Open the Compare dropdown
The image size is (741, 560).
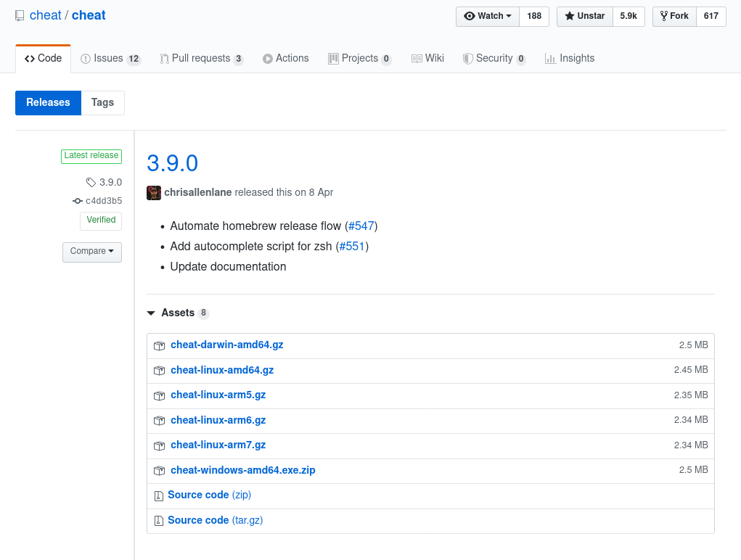point(92,252)
